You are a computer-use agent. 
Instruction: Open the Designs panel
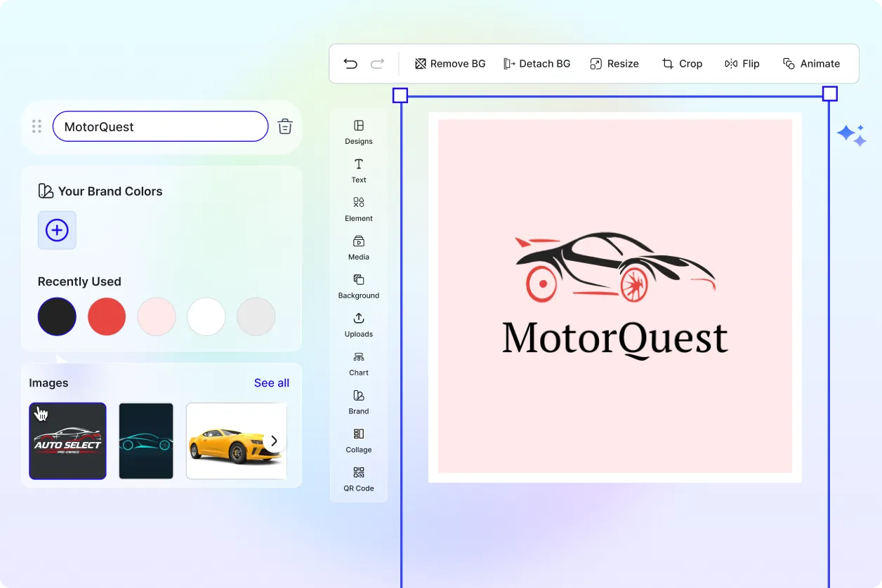click(359, 131)
